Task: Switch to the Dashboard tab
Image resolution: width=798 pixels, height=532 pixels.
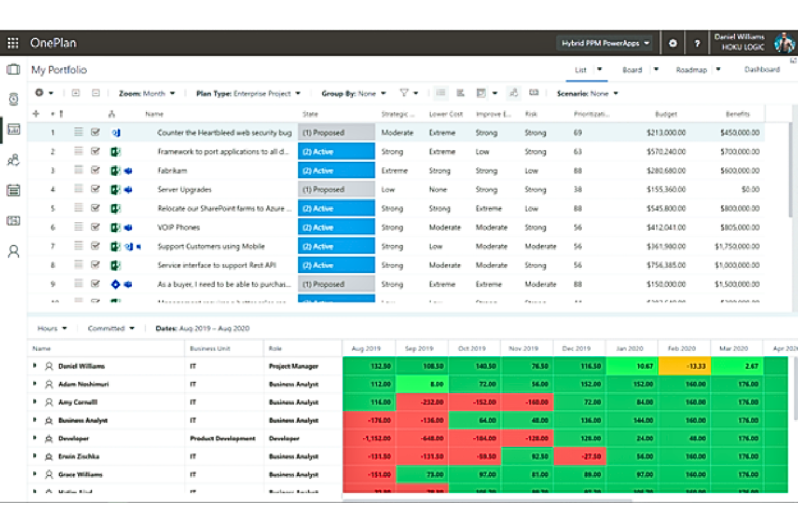Action: point(762,70)
